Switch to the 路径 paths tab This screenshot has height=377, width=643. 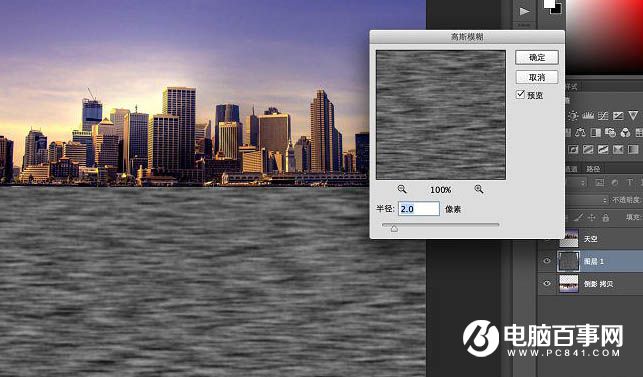coord(593,169)
